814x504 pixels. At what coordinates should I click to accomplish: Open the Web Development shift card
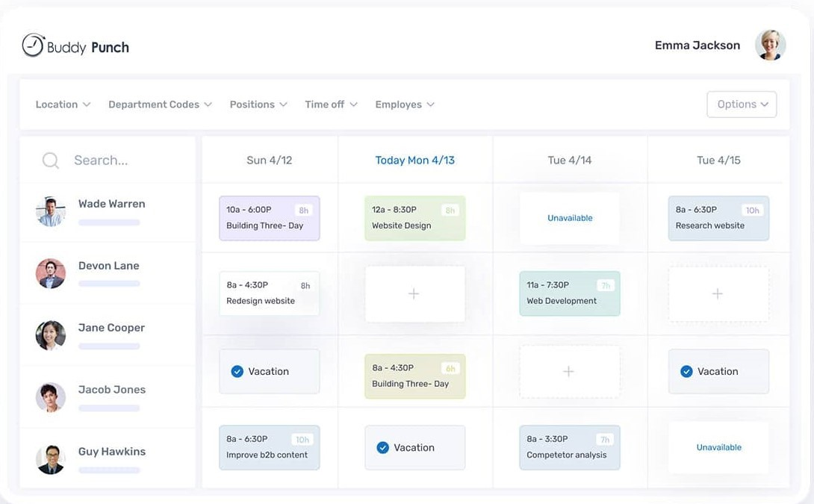pyautogui.click(x=570, y=293)
